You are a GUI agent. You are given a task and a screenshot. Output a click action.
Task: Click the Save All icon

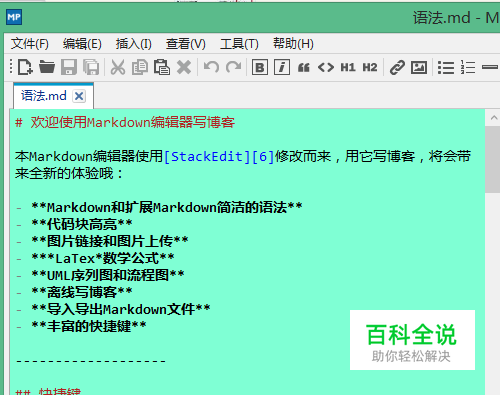pos(91,67)
